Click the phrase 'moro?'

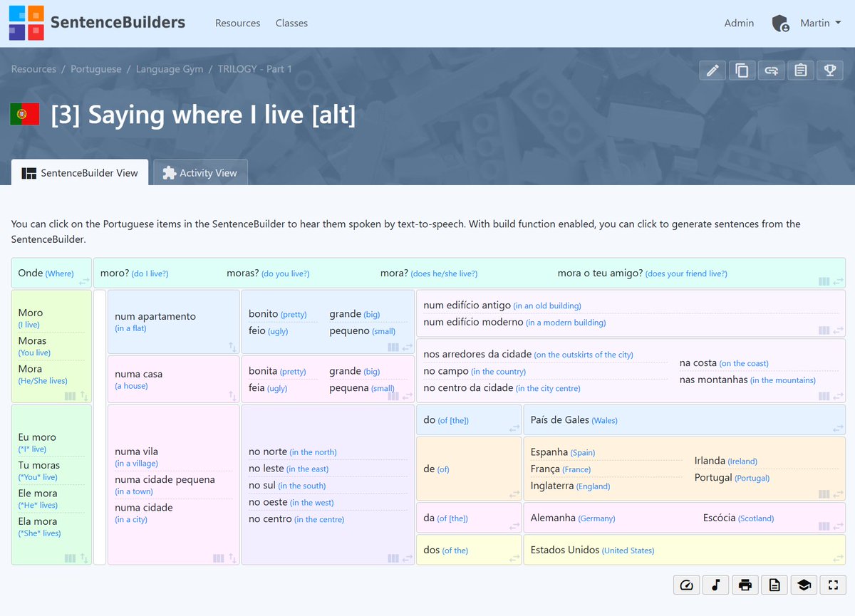114,273
